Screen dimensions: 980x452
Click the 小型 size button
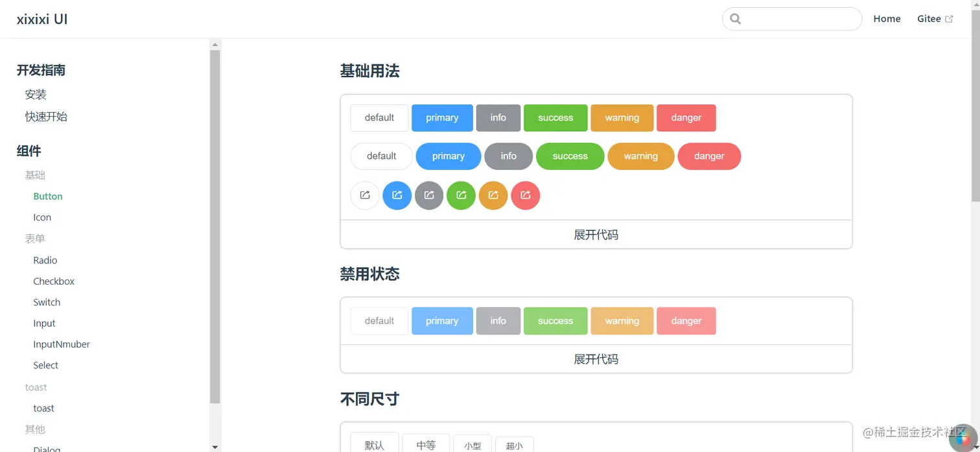click(472, 444)
